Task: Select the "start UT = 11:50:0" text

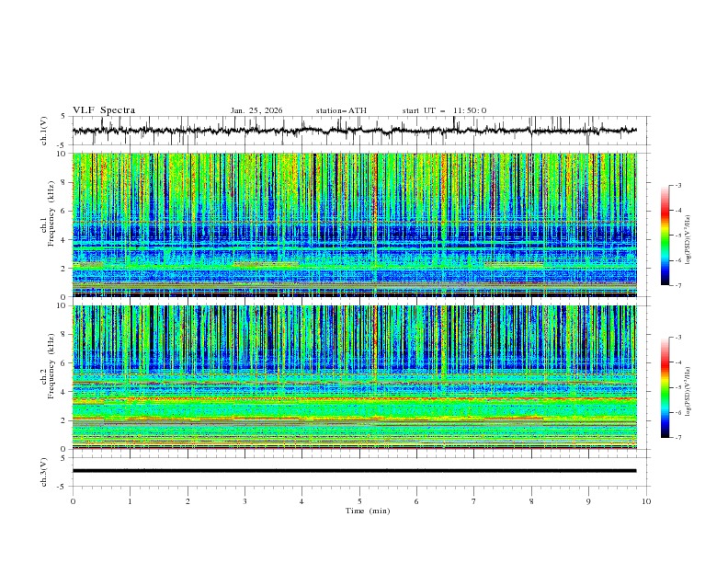Action: coord(444,110)
